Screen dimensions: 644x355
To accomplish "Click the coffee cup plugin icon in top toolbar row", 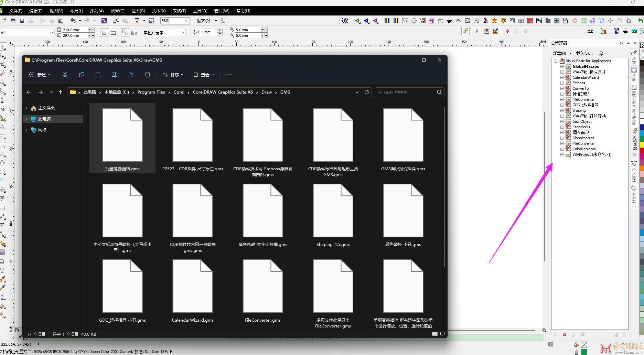I will coord(449,21).
